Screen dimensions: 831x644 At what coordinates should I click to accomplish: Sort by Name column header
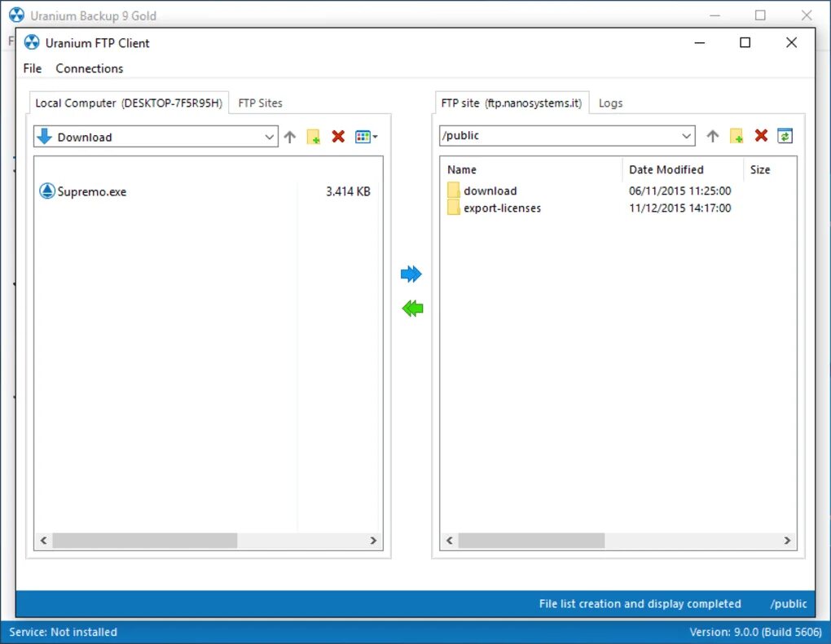[x=531, y=169]
